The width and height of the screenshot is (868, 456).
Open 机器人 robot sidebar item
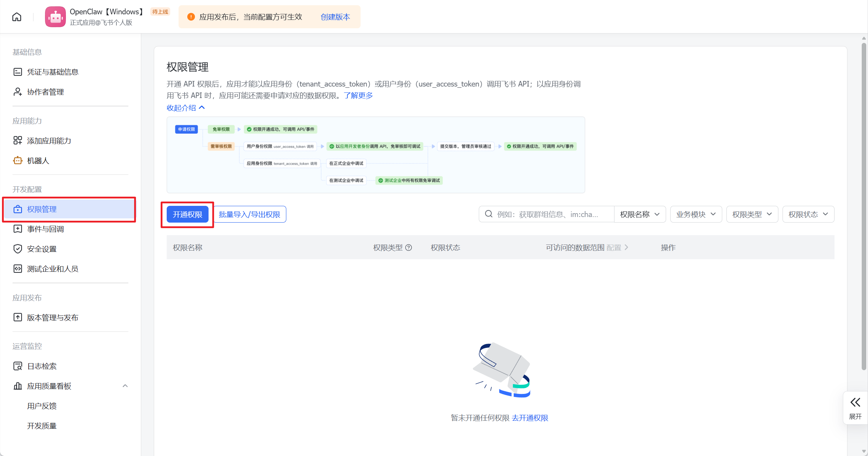[x=38, y=160]
